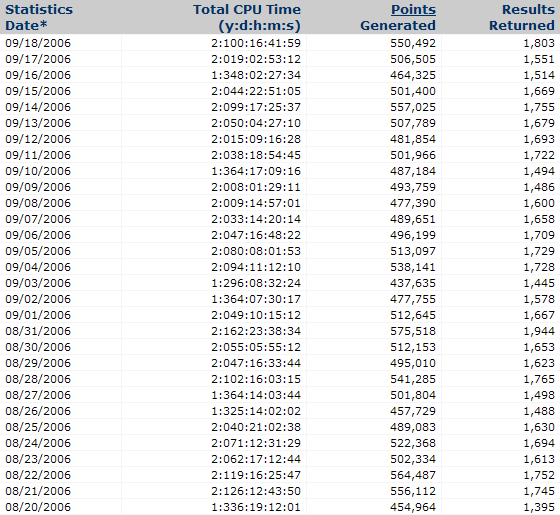Click the 575,518 points generated value

(413, 331)
